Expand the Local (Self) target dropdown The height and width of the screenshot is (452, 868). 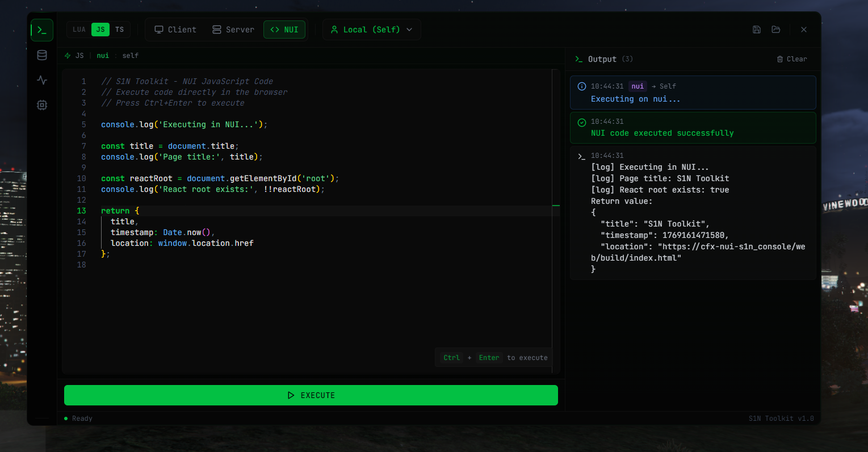click(x=371, y=30)
